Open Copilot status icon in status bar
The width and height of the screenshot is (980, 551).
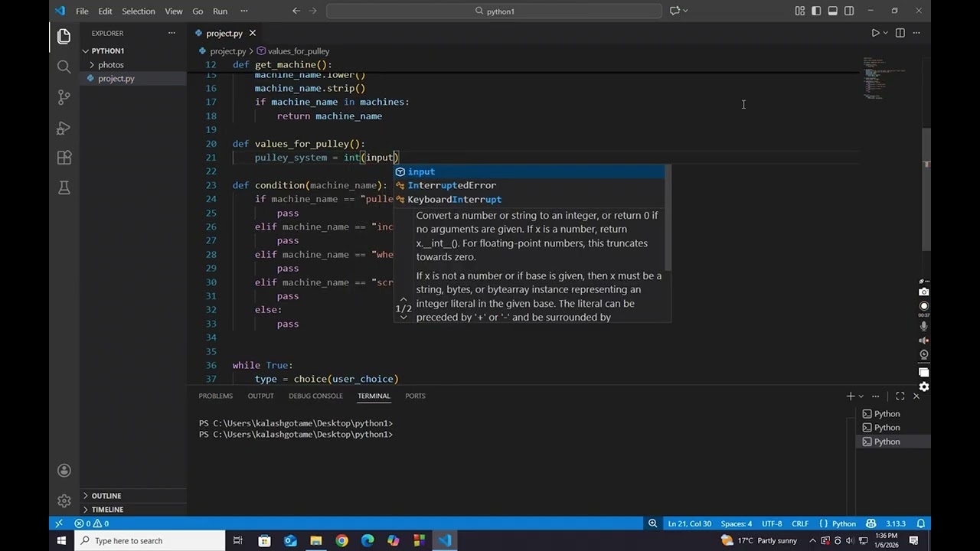871,523
